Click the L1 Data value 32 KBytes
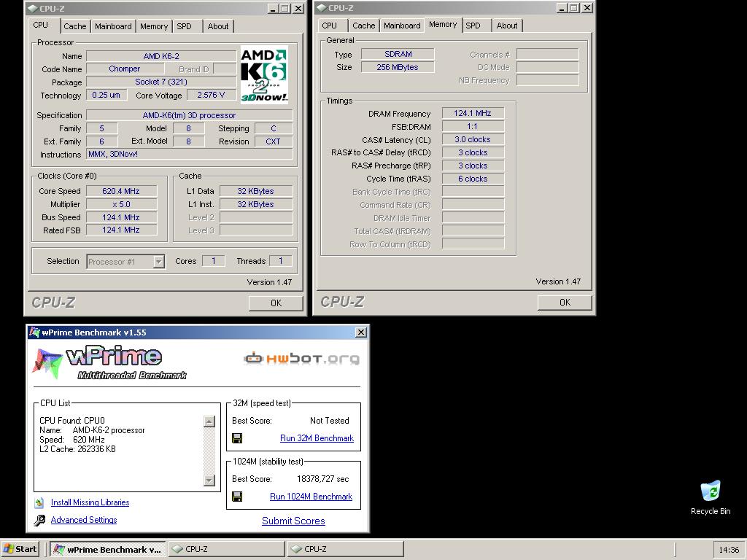Screen dimensions: 747x560 click(256, 192)
